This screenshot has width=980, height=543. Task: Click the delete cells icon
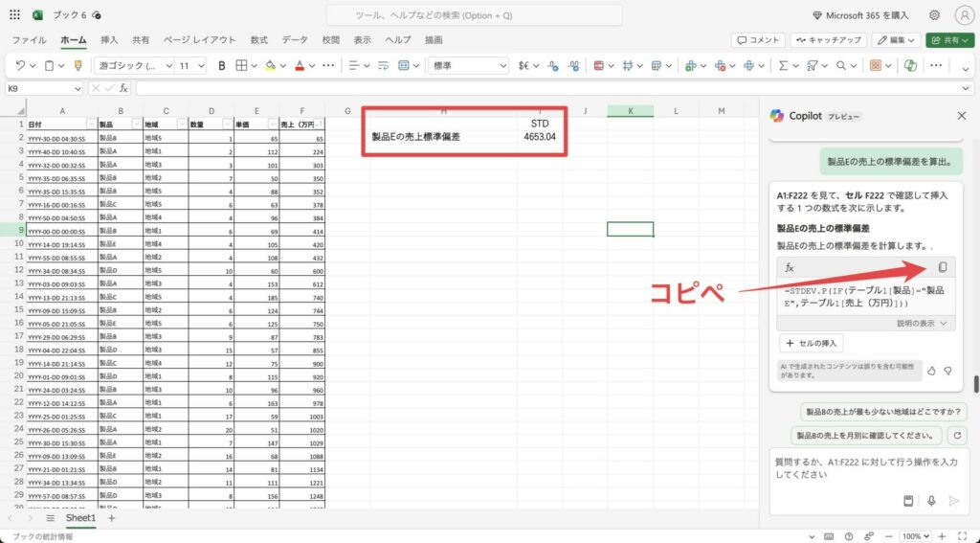click(720, 66)
